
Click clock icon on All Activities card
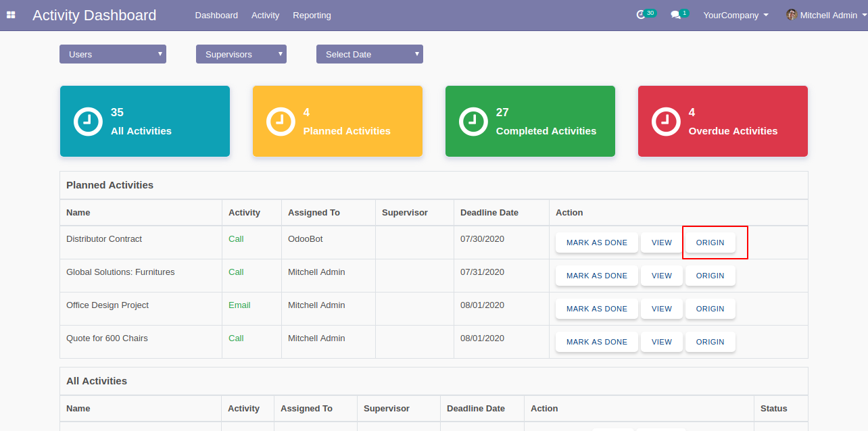click(x=87, y=122)
